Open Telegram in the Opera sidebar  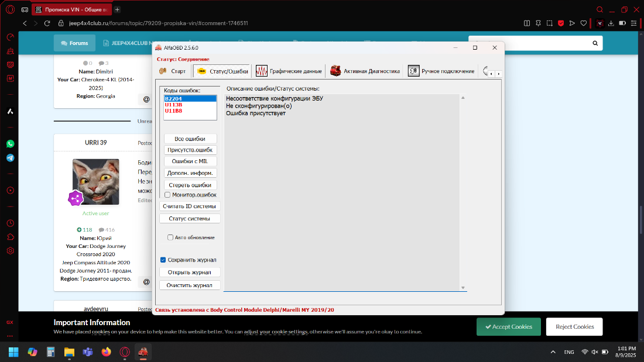(x=11, y=158)
